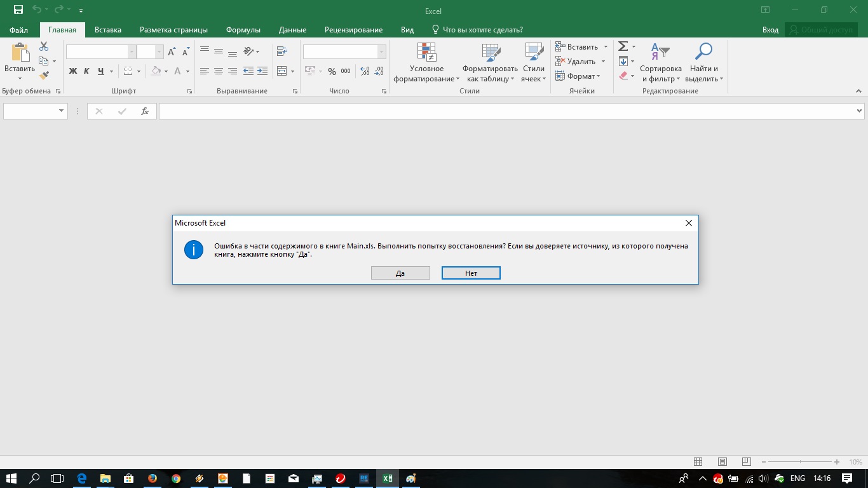The image size is (868, 488).
Task: Toggle Normal view in status bar
Action: 698,462
